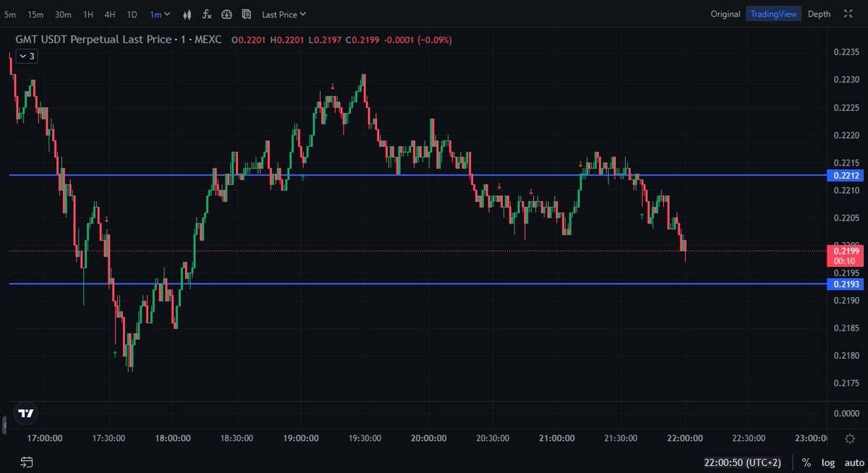868x473 pixels.
Task: Open the templates/notes icon in the toolbar
Action: tap(247, 14)
